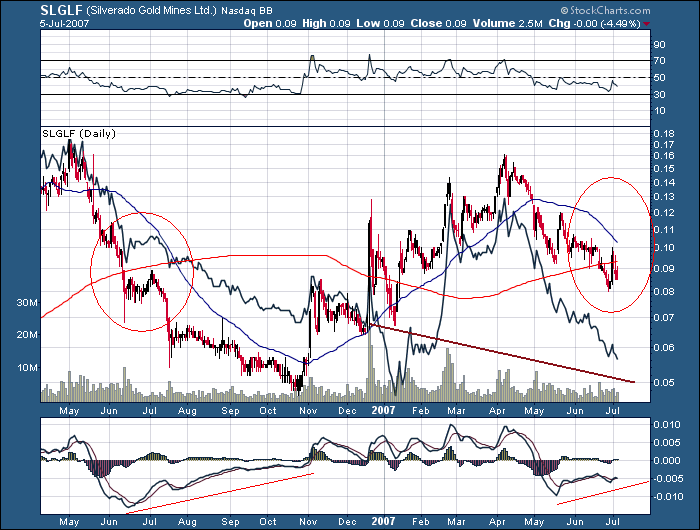Click the 0.06 price axis label

pyautogui.click(x=664, y=347)
